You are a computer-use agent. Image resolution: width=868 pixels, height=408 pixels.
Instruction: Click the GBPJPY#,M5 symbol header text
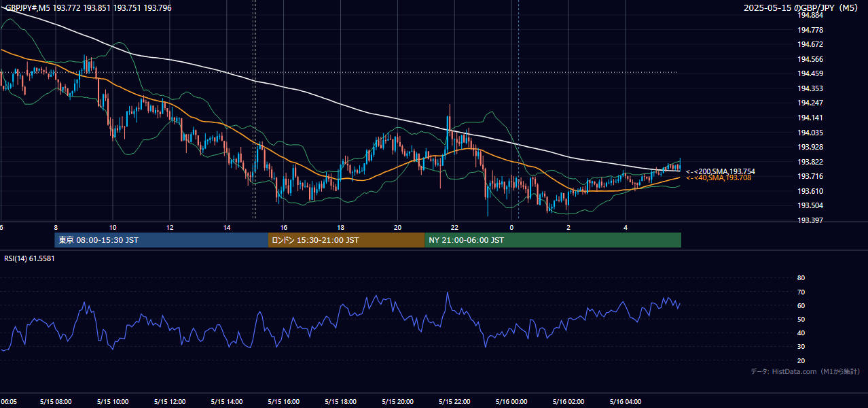point(88,8)
